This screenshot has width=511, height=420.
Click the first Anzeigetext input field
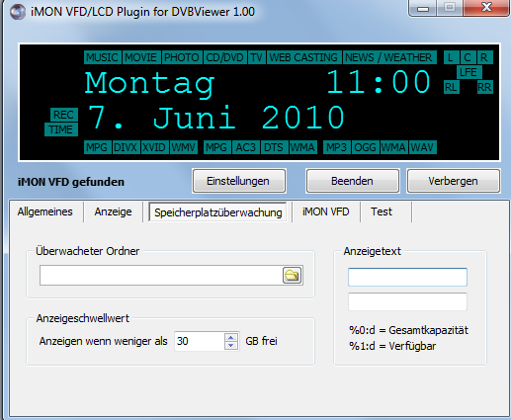[407, 277]
